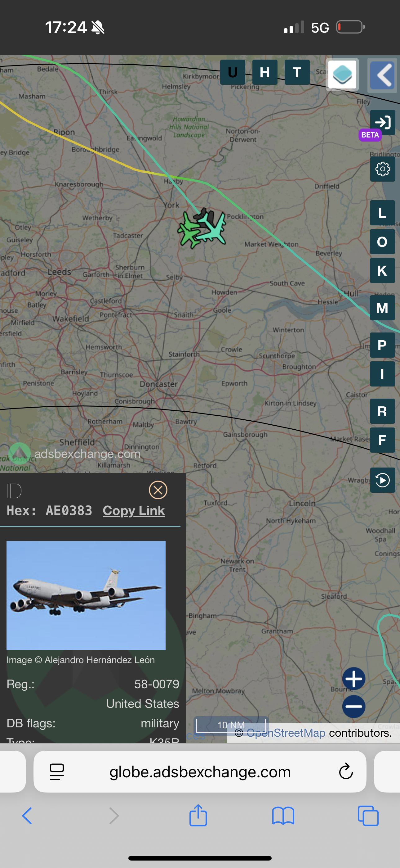
Task: Open the F filter button
Action: point(383,440)
